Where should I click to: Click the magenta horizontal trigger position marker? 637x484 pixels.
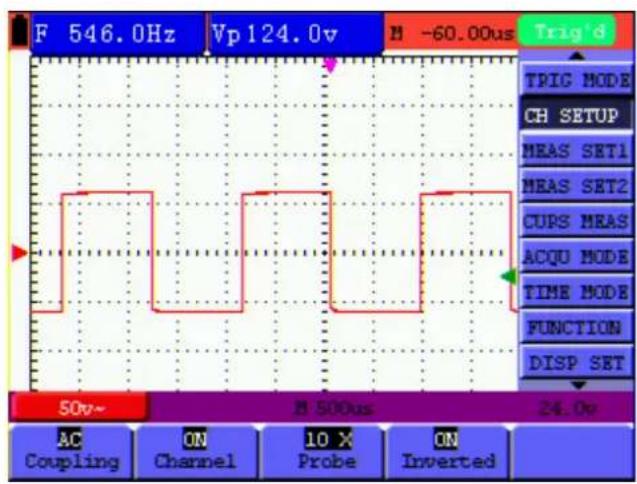tap(331, 65)
